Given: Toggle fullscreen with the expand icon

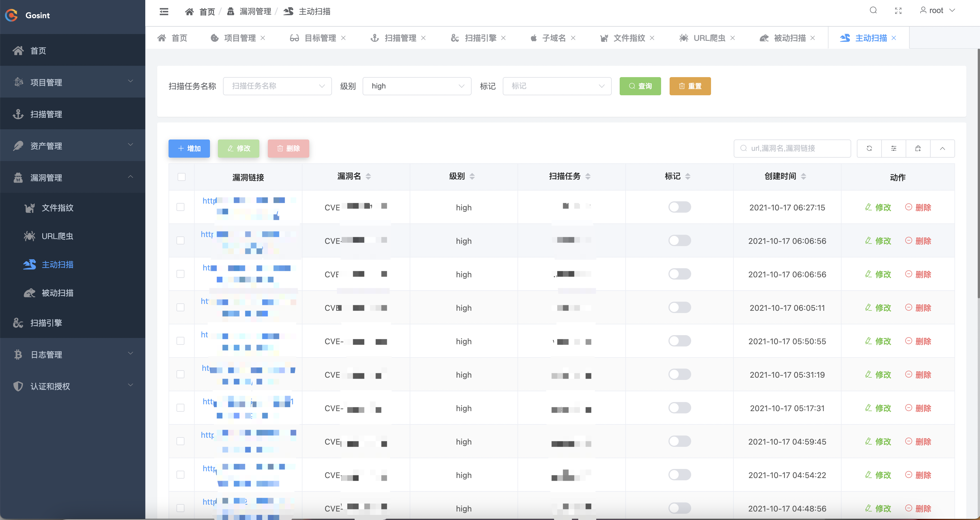Looking at the screenshot, I should (898, 11).
